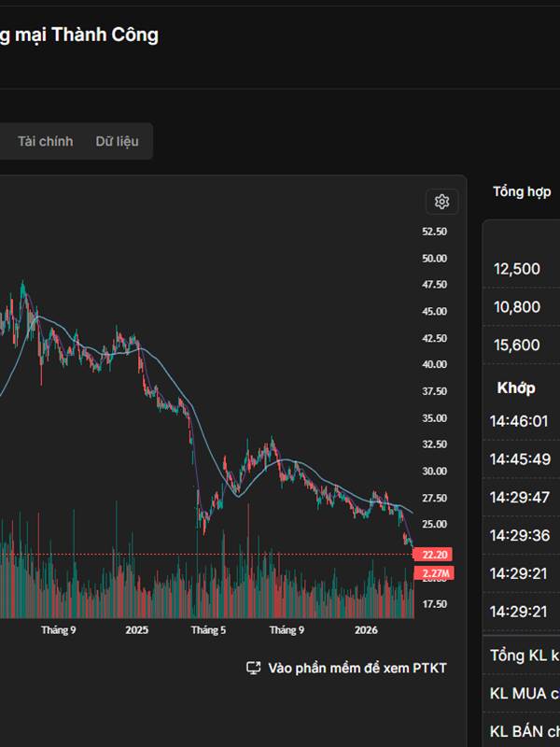Follow the Vào phần mềm để xem PTKT link
The height and width of the screenshot is (747, 560).
point(357,668)
